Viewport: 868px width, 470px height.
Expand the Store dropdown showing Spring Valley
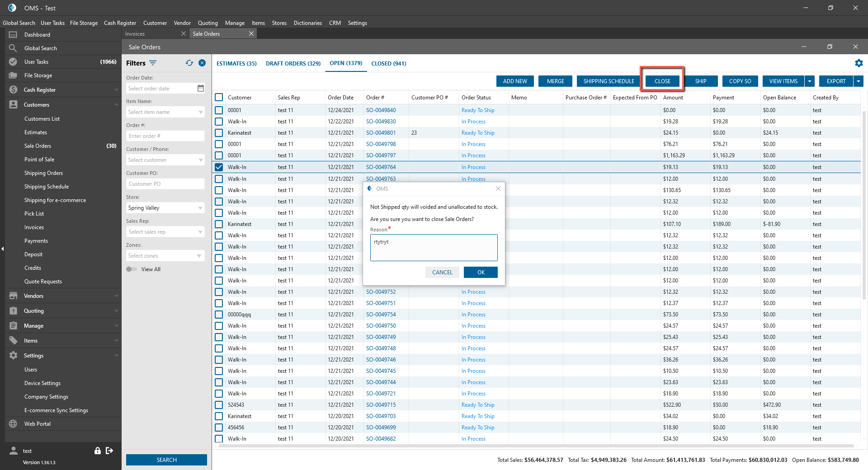click(x=200, y=208)
